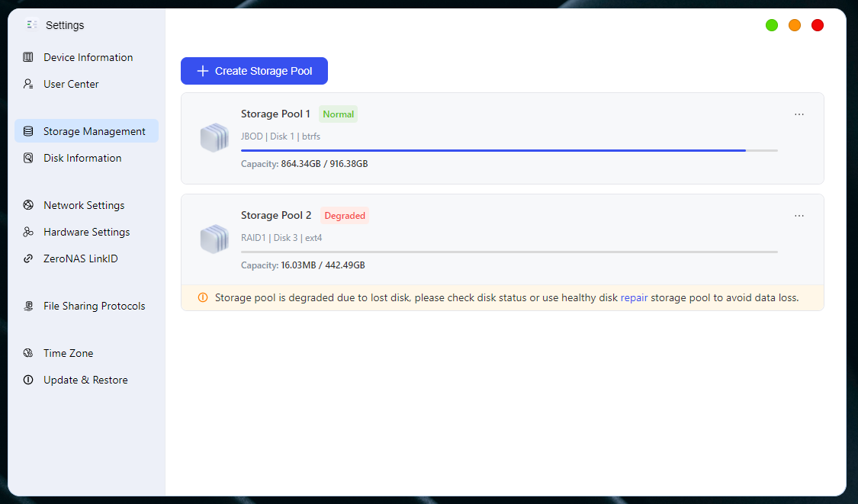858x504 pixels.
Task: Click capacity value 864.34GB / 916.38GB
Action: point(324,164)
